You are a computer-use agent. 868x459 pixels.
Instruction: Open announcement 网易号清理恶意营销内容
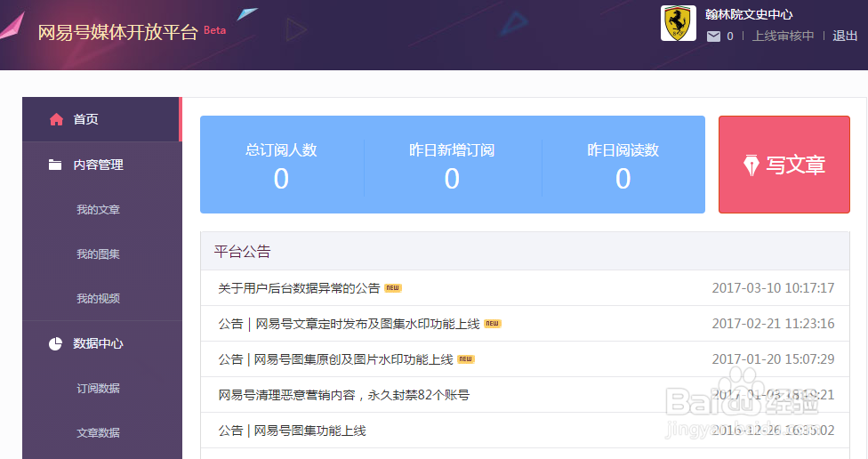point(344,395)
